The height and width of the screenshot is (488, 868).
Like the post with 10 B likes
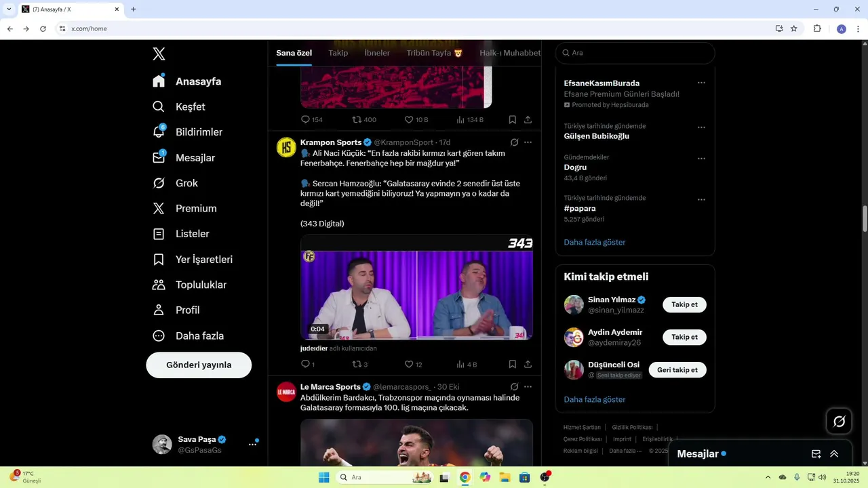click(x=416, y=119)
